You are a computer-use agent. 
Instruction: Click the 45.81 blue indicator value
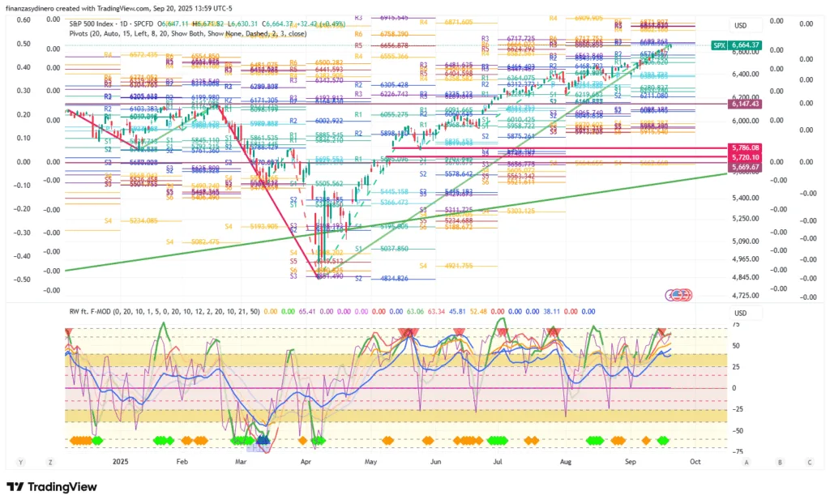pos(457,311)
